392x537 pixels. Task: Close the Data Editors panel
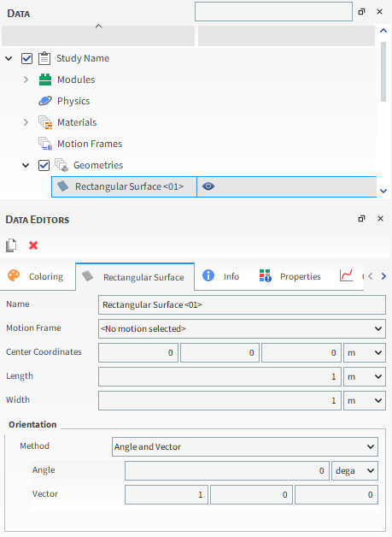point(380,219)
